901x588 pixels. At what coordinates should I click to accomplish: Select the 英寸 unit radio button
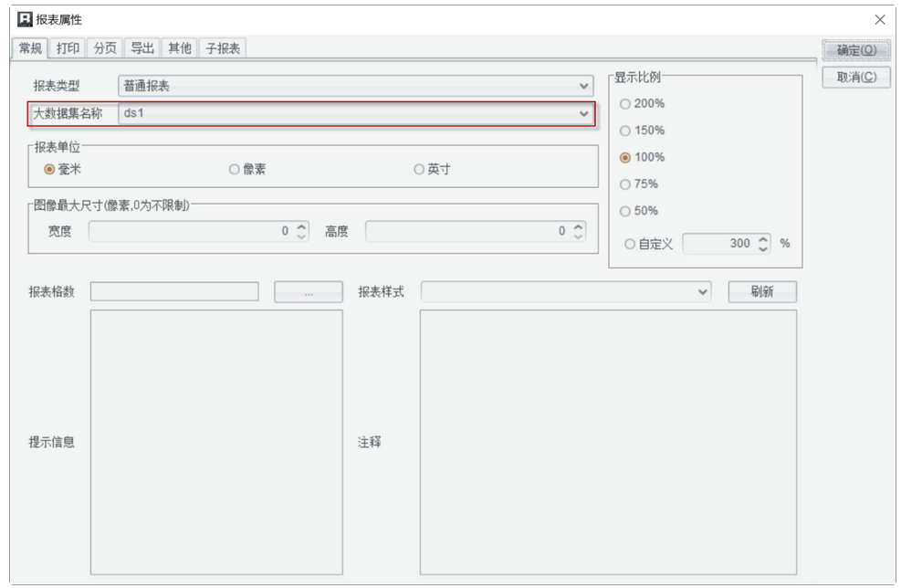coord(419,169)
